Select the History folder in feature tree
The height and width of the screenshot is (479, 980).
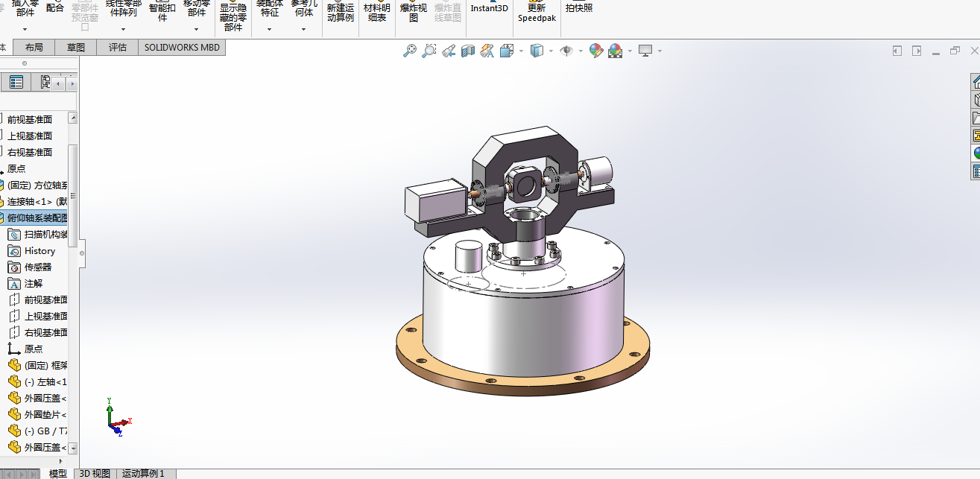pos(39,251)
